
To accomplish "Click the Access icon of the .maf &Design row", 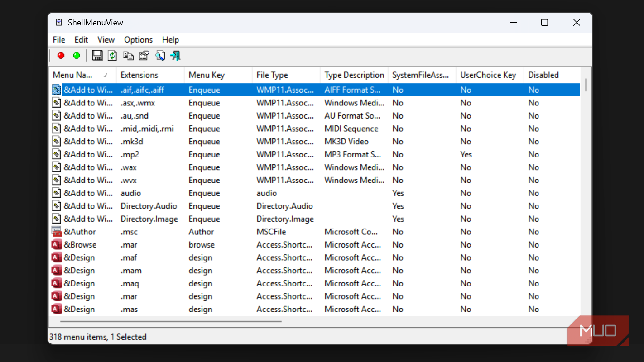I will [x=57, y=257].
